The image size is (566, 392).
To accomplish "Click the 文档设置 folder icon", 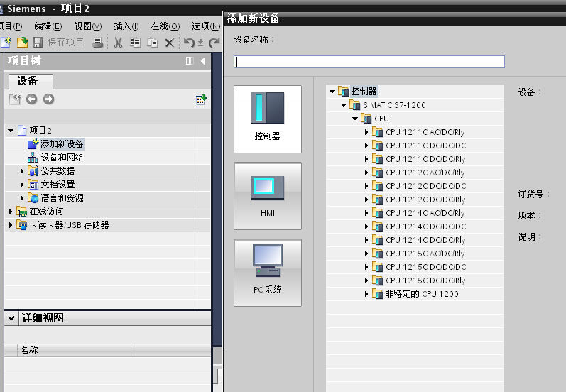I will 33,185.
